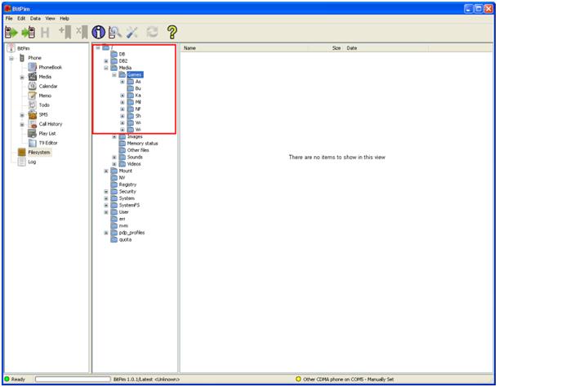Image resolution: width=588 pixels, height=387 pixels.
Task: Select the Other files folder
Action: click(x=138, y=150)
